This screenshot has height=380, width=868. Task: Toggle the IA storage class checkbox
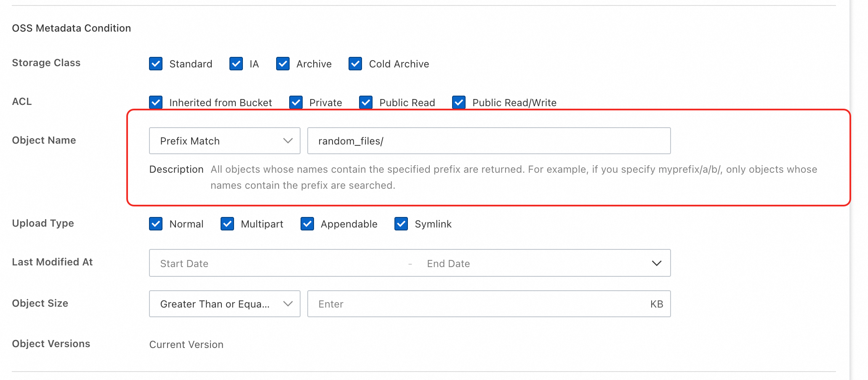click(236, 64)
